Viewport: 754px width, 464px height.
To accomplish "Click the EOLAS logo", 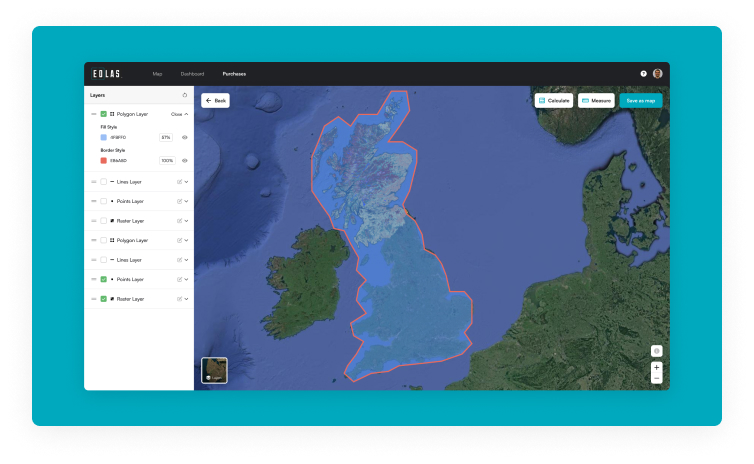I will tap(107, 74).
